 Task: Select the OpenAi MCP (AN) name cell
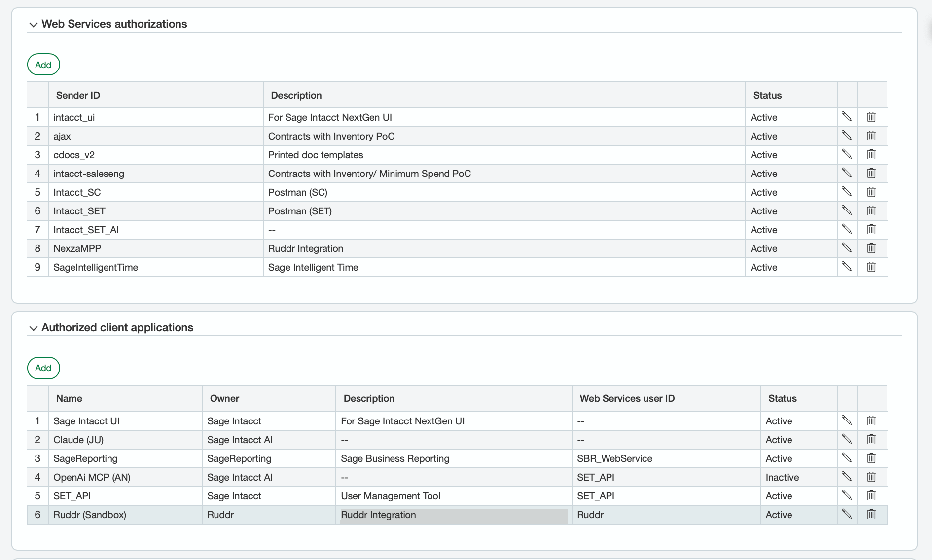(x=125, y=477)
